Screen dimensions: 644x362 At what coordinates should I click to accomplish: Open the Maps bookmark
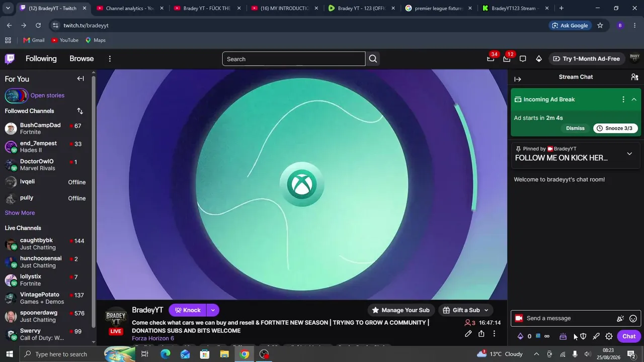click(95, 40)
